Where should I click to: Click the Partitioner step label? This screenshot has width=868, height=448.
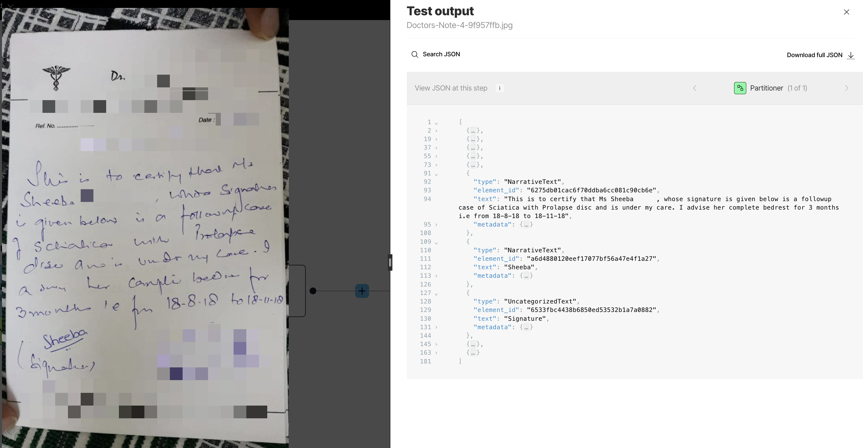pyautogui.click(x=766, y=88)
